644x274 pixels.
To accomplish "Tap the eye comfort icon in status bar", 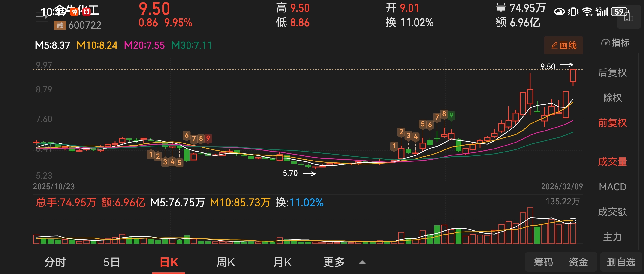I will point(559,12).
